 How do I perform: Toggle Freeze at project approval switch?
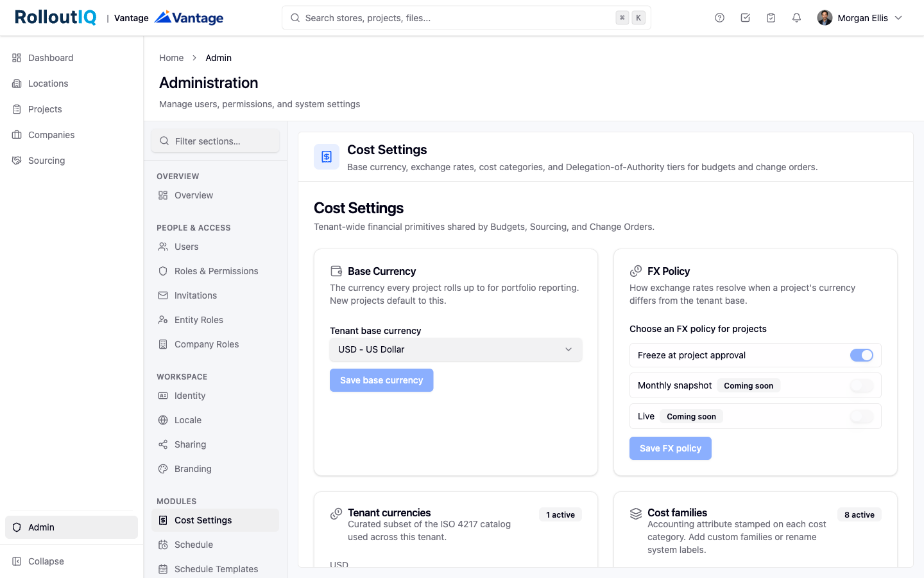tap(862, 355)
